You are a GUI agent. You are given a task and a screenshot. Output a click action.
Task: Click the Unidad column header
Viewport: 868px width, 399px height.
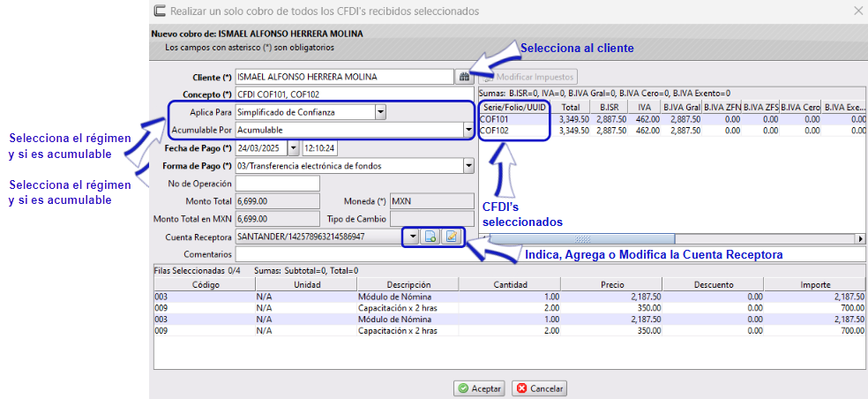(x=306, y=285)
